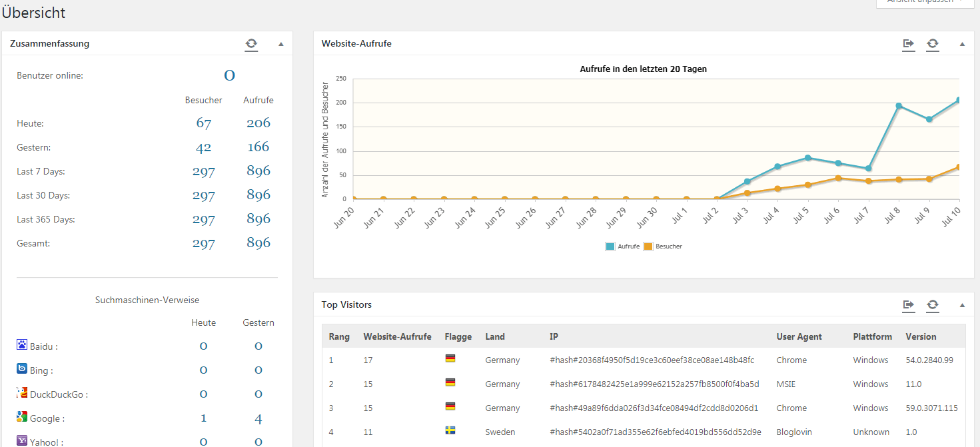This screenshot has width=980, height=447.
Task: Collapse the Top Visitors panel
Action: coord(962,305)
